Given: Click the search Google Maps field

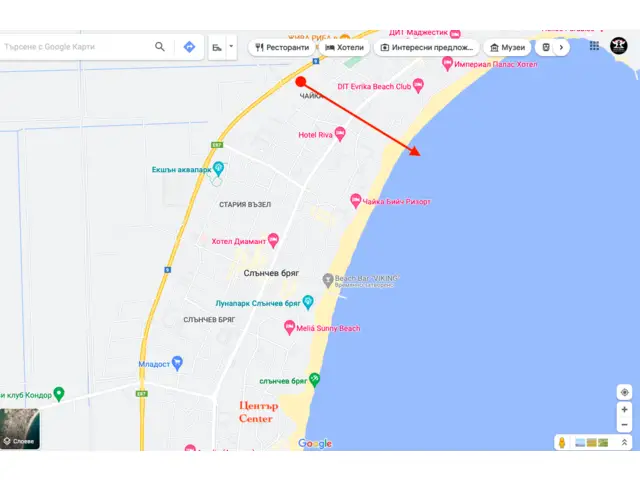Looking at the screenshot, I should point(76,47).
